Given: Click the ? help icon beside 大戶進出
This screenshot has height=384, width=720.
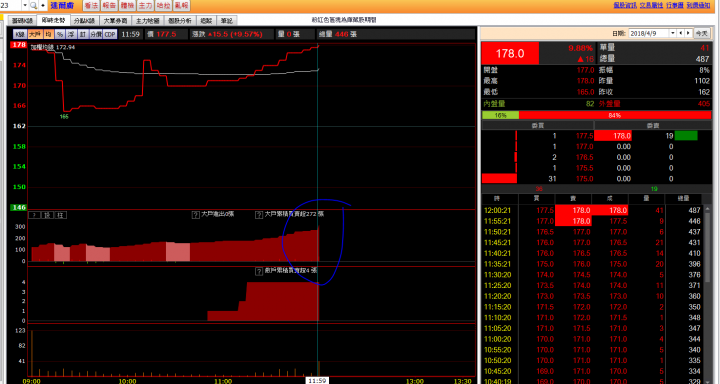Looking at the screenshot, I should click(195, 215).
